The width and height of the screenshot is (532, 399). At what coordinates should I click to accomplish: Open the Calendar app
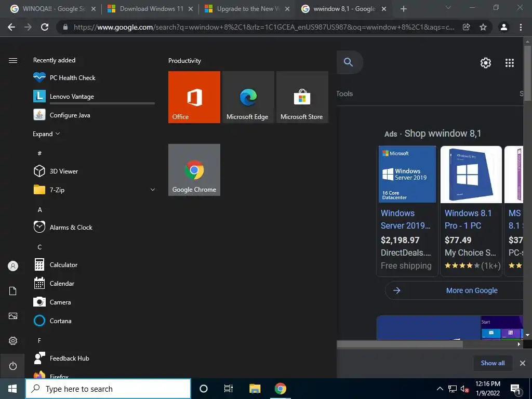click(94, 283)
